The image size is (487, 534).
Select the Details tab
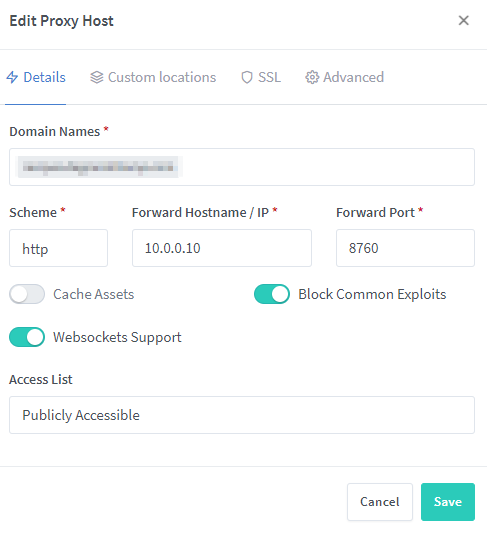pos(36,77)
